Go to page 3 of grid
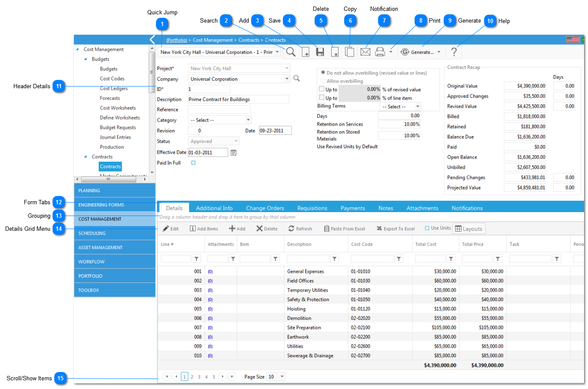This screenshot has height=389, width=588. coord(199,377)
